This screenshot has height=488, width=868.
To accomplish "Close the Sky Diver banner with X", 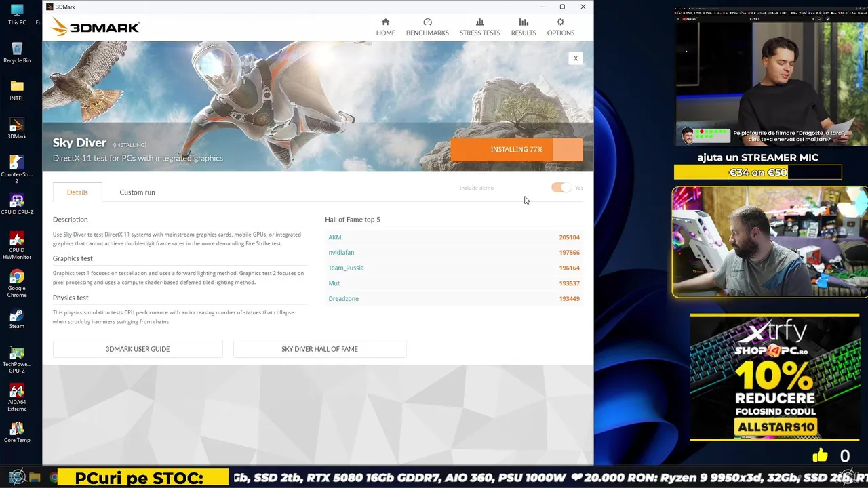I will [576, 58].
